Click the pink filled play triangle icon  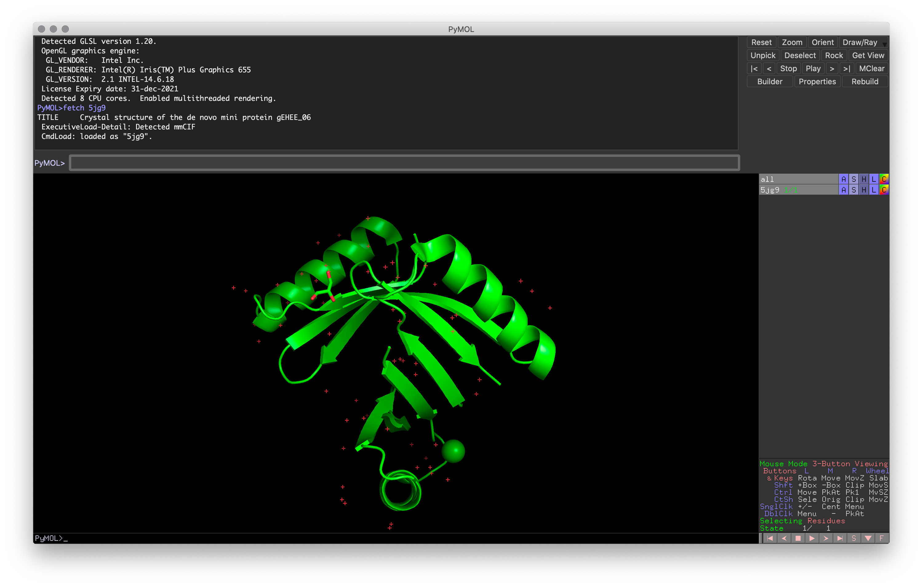click(812, 538)
